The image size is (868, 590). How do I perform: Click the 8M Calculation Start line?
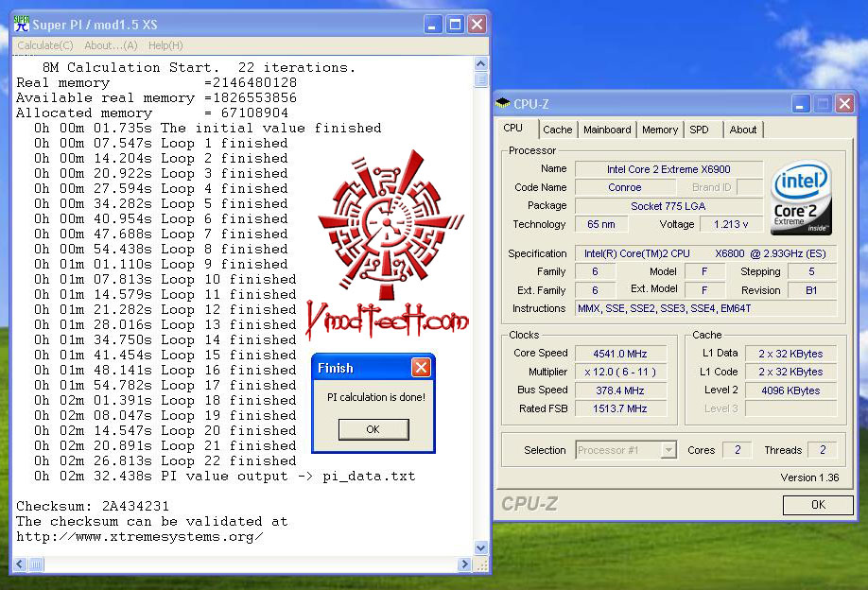pos(199,67)
